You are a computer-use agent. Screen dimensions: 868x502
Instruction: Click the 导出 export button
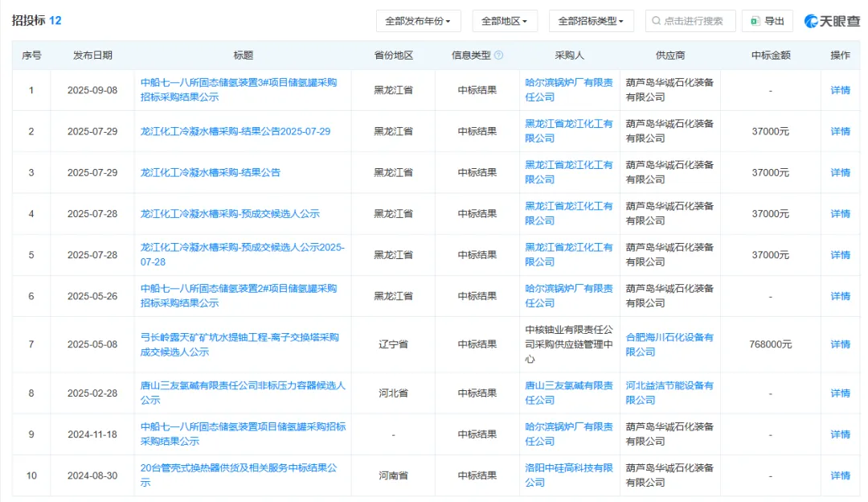click(768, 21)
